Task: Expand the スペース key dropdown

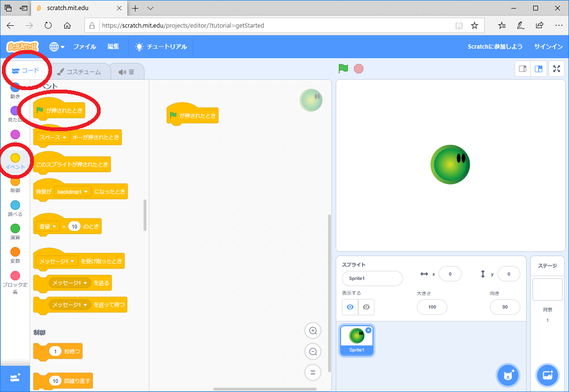Action: pos(64,137)
